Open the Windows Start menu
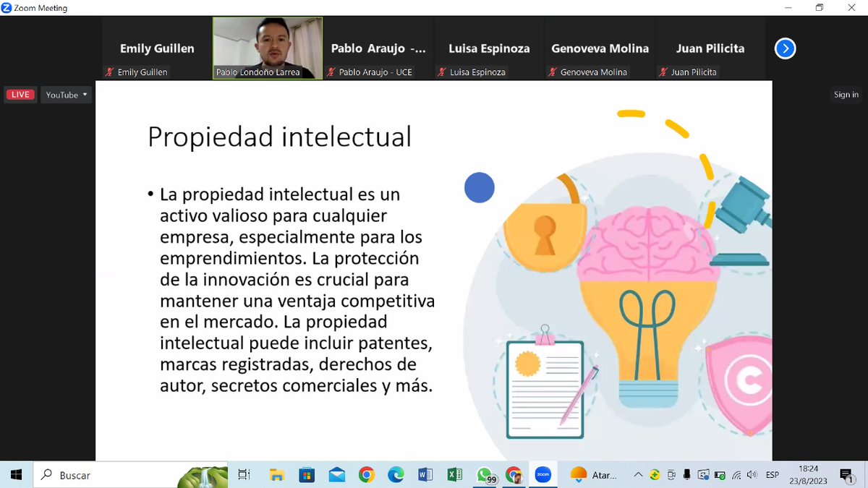Viewport: 868px width, 488px height. (x=15, y=475)
